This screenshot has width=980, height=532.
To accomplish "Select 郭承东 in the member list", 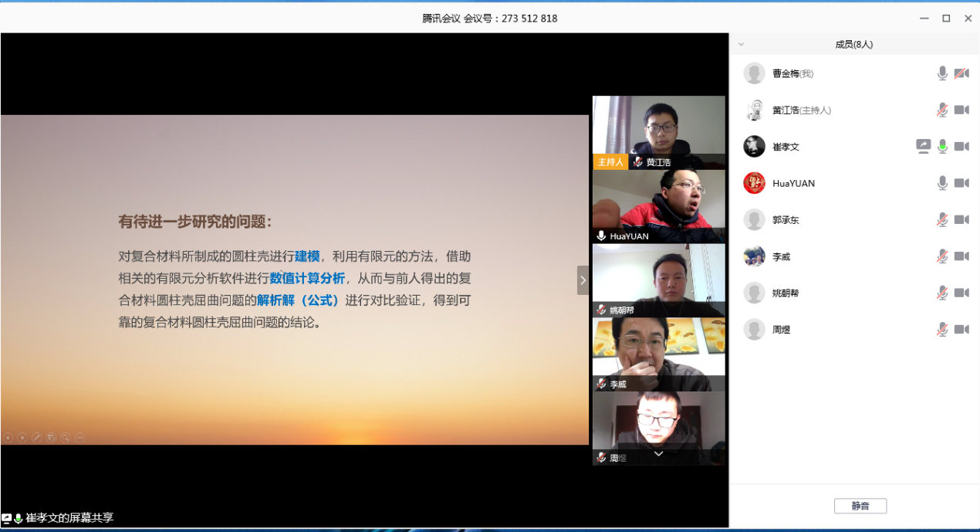I will click(x=786, y=220).
